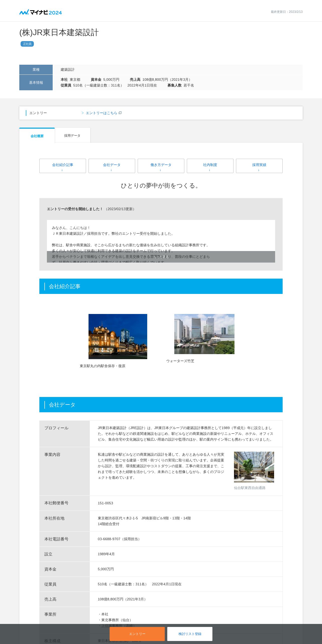Click the 1989年4月 establishment value
Image resolution: width=322 pixels, height=644 pixels.
106,554
